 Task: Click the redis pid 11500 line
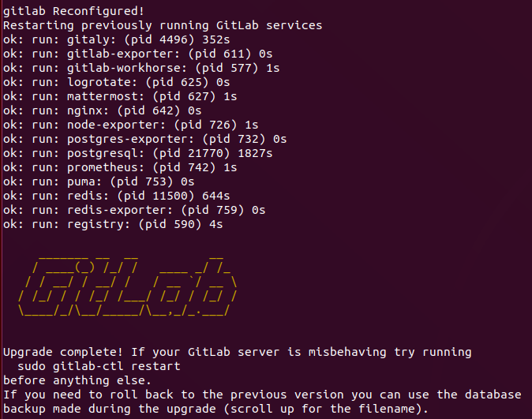tap(116, 196)
